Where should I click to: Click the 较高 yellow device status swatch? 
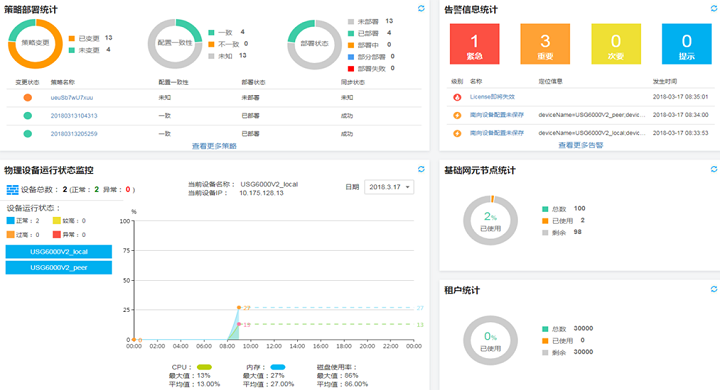(56, 220)
